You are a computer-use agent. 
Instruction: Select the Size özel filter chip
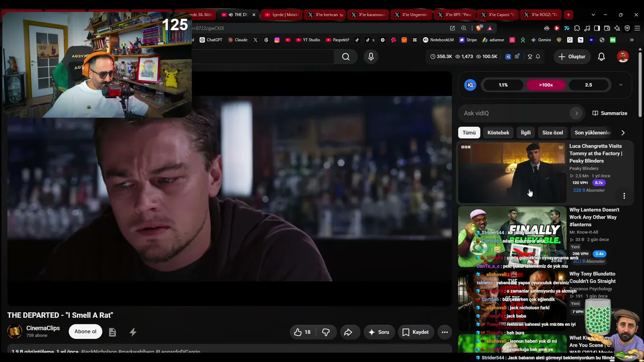(552, 133)
